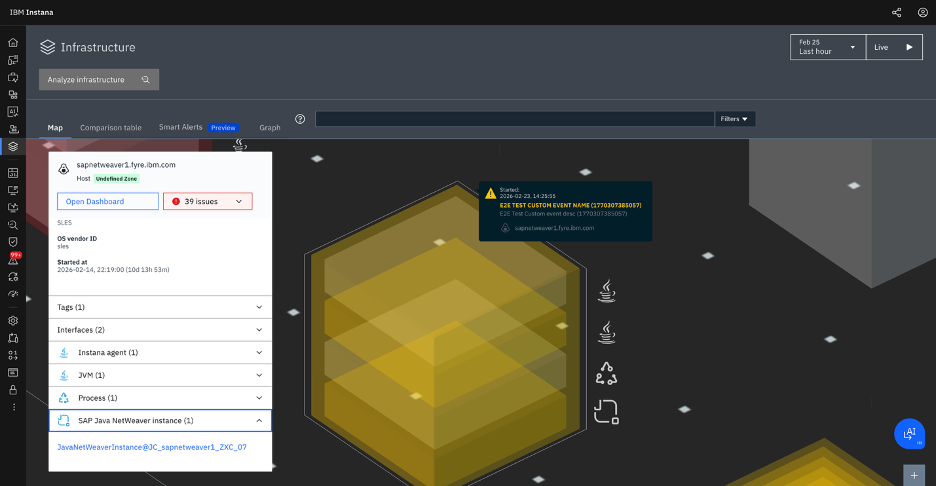Click the sapnetweaver1.fyre.ibm.com host title
The width and height of the screenshot is (936, 486).
pyautogui.click(x=126, y=165)
